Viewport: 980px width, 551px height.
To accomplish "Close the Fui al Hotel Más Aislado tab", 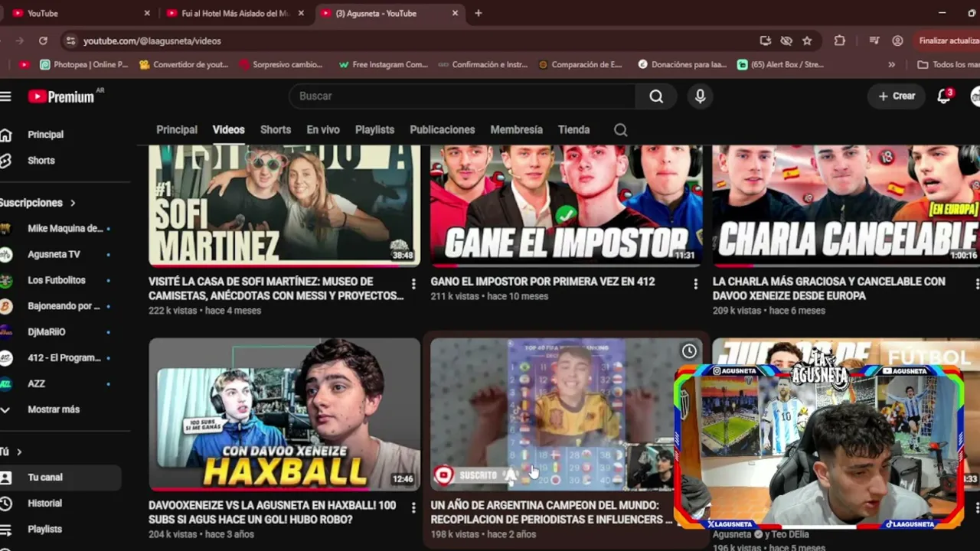I will [x=301, y=13].
